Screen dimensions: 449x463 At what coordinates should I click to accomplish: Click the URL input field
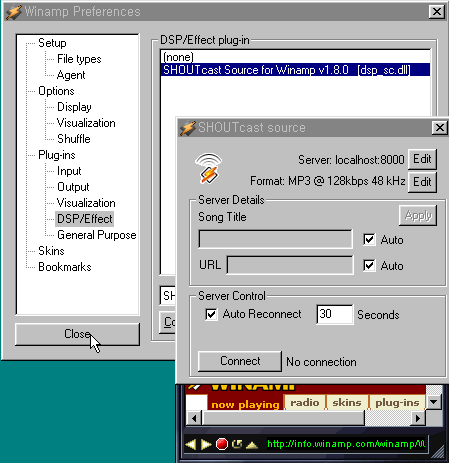[x=290, y=265]
